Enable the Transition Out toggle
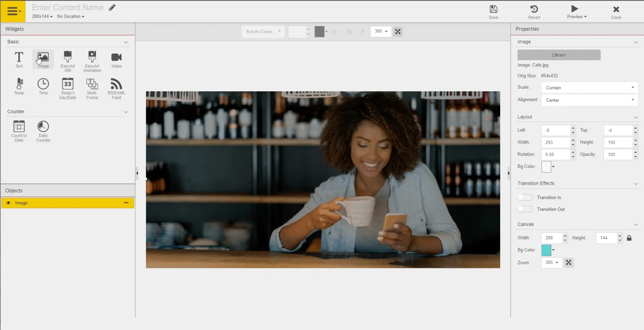Viewport: 644px width, 330px height. (525, 209)
